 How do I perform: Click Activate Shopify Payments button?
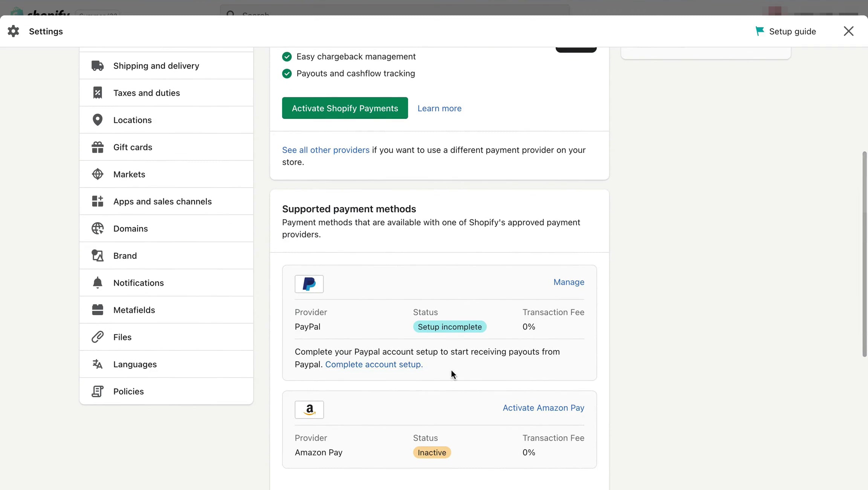tap(345, 108)
